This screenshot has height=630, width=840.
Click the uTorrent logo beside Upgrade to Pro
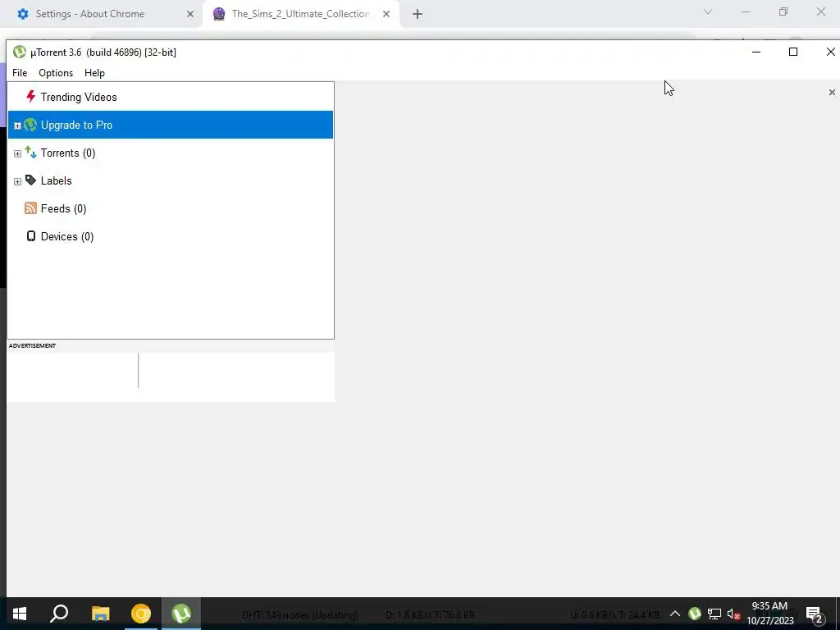coord(30,125)
